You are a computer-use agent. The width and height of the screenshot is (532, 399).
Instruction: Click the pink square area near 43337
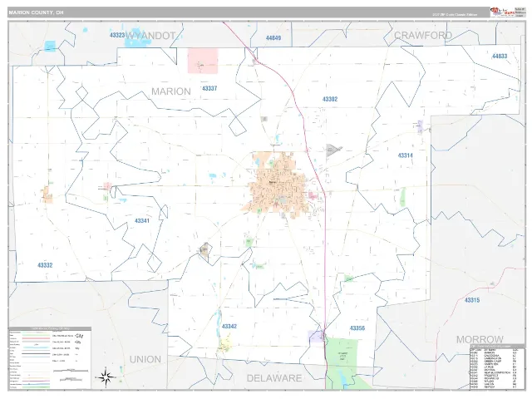[x=203, y=61]
